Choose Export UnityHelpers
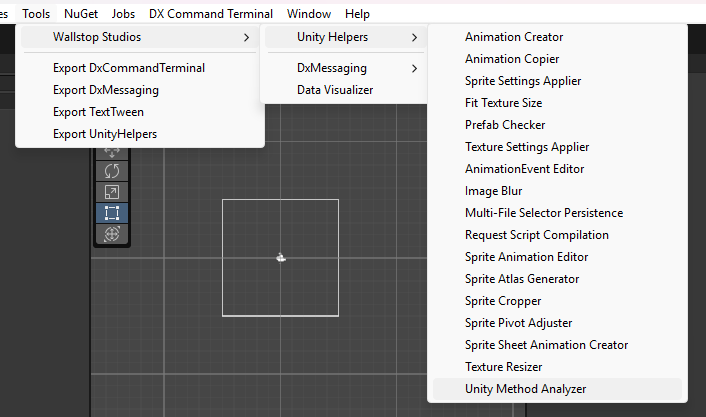Screen dimensions: 706x417 [x=105, y=134]
